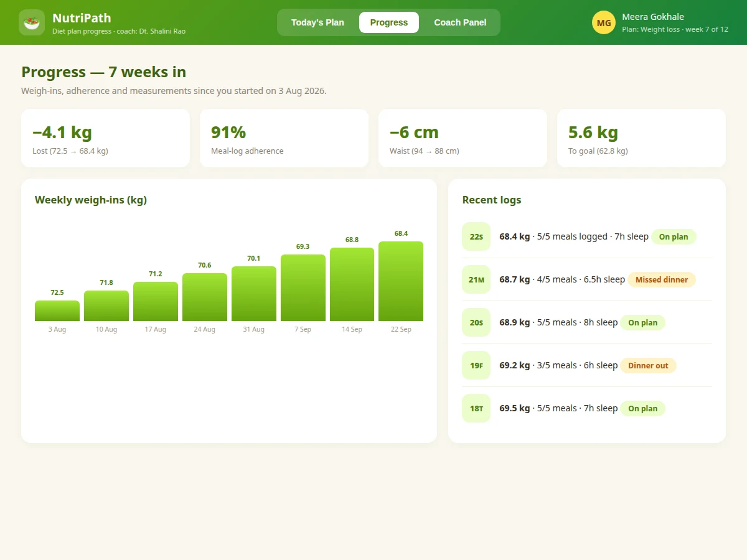The image size is (747, 560).
Task: Open the Today's Plan tab
Action: point(317,22)
